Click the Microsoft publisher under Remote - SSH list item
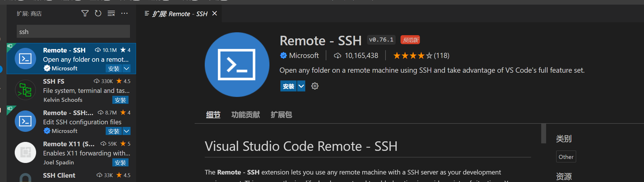Image resolution: width=644 pixels, height=182 pixels. (64, 68)
